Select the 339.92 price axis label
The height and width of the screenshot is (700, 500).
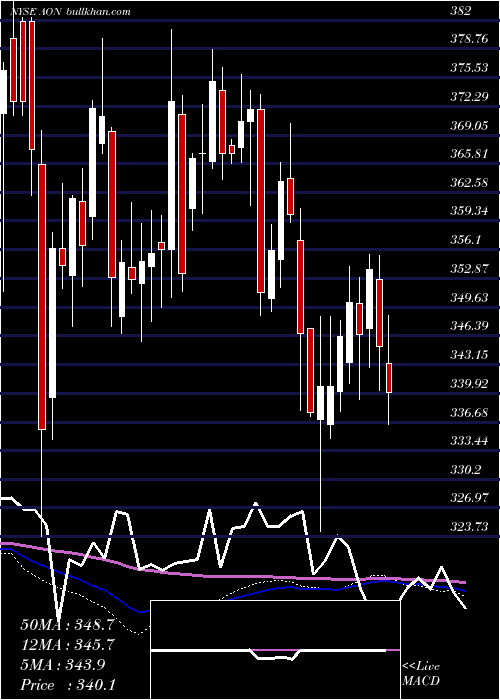pos(469,384)
